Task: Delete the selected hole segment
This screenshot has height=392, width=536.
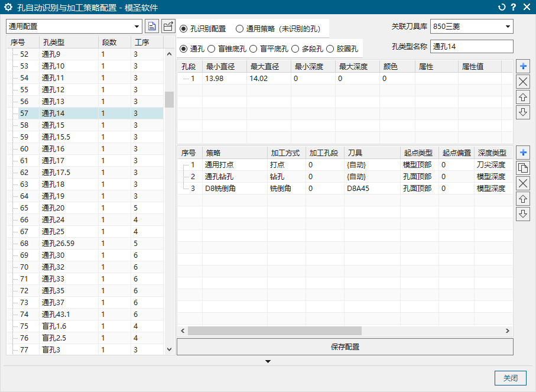Action: click(x=523, y=82)
